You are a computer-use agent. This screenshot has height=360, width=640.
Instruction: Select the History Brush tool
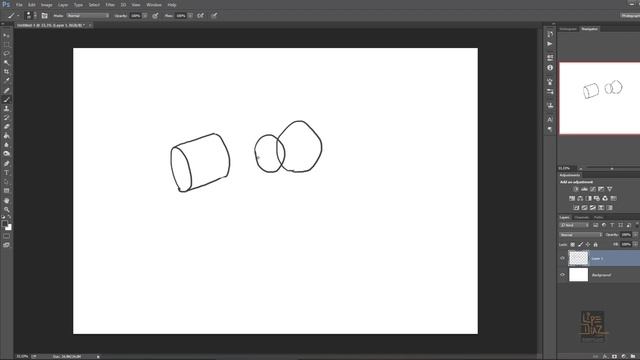7,118
